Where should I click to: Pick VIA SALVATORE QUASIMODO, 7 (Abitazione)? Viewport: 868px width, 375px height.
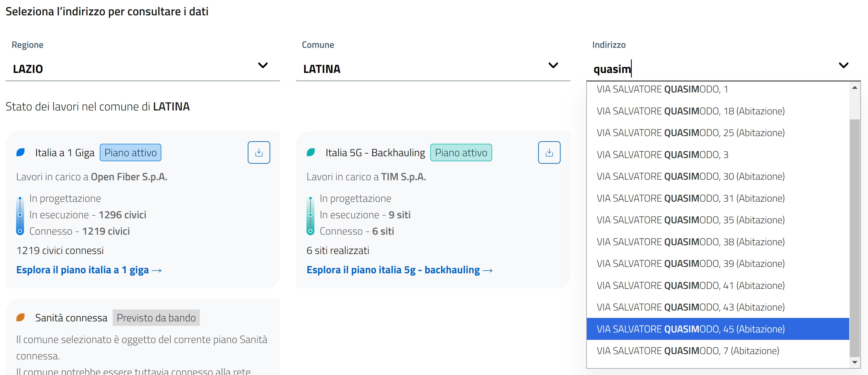[x=687, y=351]
